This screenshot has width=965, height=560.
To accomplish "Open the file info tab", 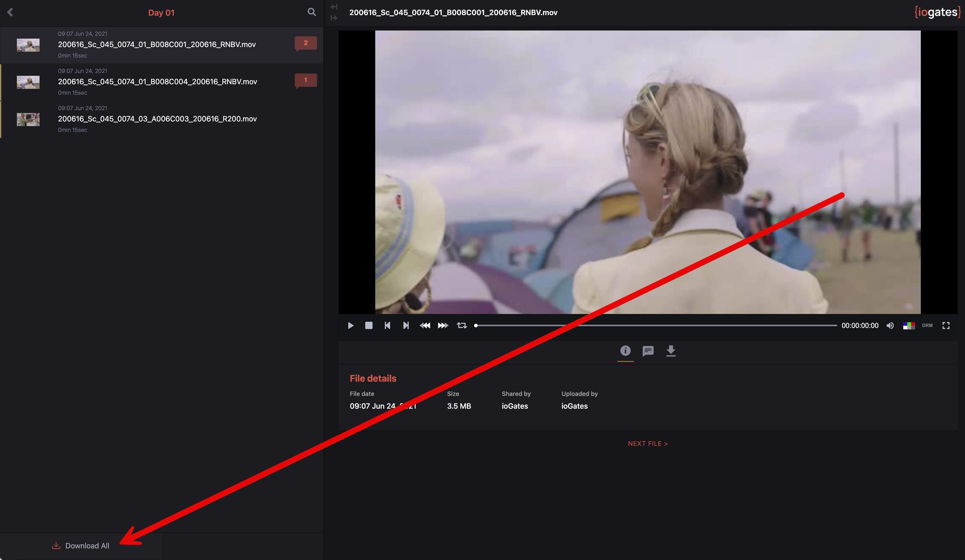I will (625, 351).
